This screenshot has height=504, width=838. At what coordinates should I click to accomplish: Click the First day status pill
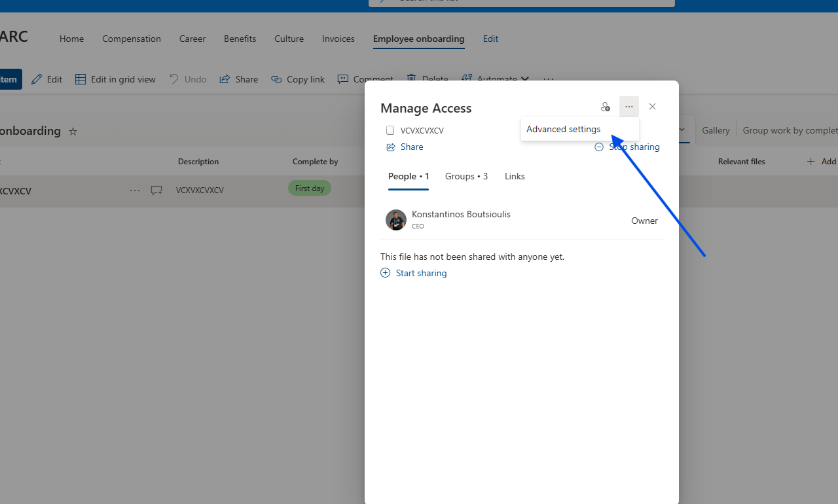[310, 189]
